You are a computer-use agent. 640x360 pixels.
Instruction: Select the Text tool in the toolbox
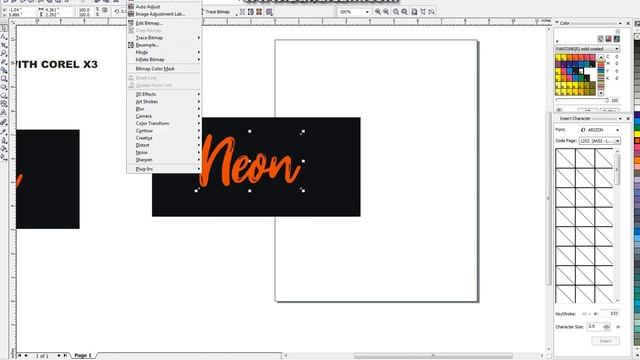point(4,112)
